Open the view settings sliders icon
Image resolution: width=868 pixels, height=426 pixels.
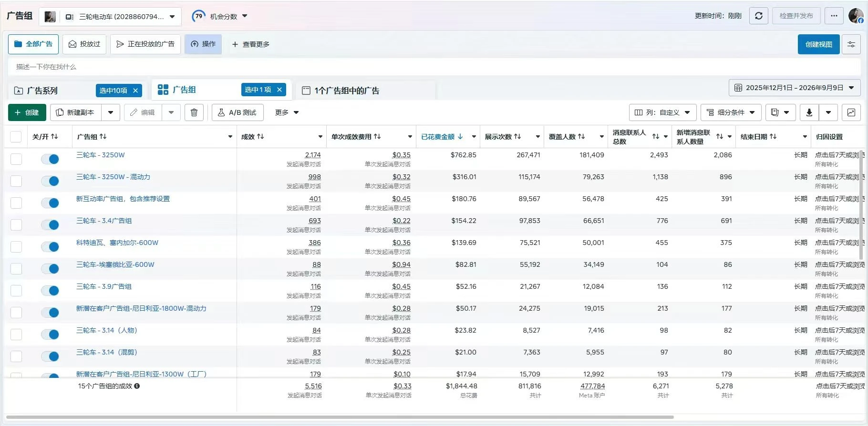(x=851, y=44)
